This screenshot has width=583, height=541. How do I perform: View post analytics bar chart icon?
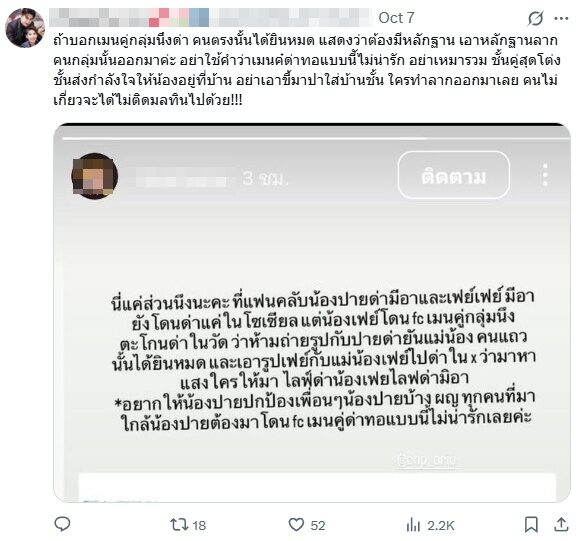pos(413,525)
